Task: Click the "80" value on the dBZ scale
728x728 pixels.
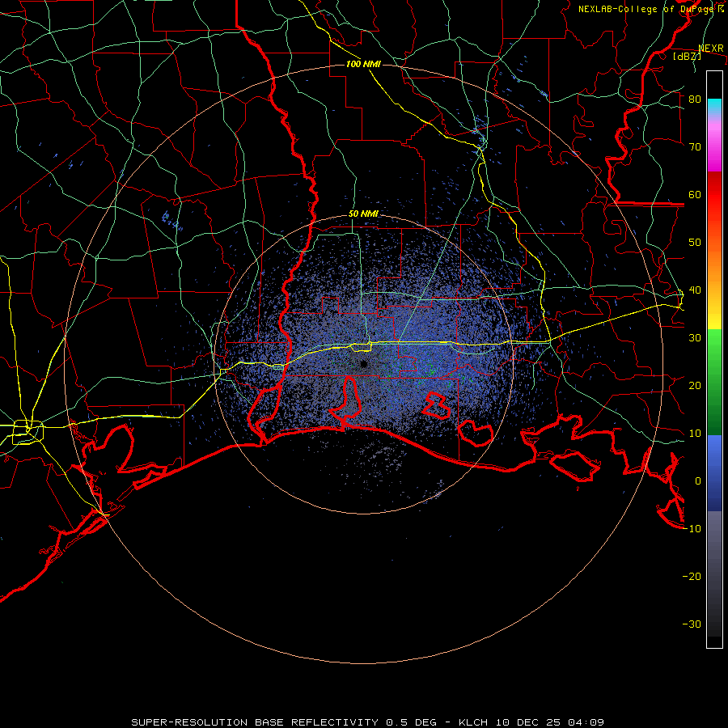Action: (695, 99)
